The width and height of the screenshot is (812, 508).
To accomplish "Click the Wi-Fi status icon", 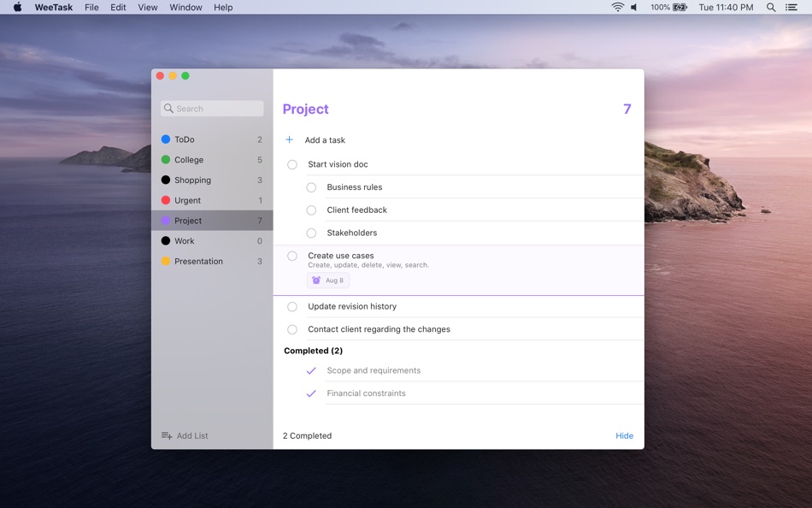I will (617, 7).
